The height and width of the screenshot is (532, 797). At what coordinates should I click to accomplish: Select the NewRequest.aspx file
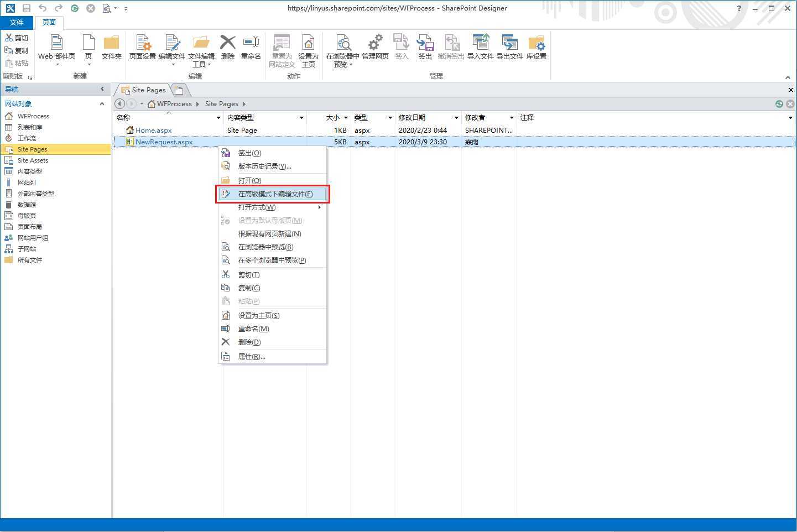click(164, 142)
